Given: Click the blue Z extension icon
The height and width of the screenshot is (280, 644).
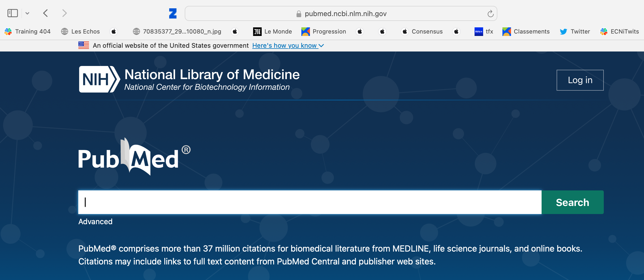Looking at the screenshot, I should 173,13.
